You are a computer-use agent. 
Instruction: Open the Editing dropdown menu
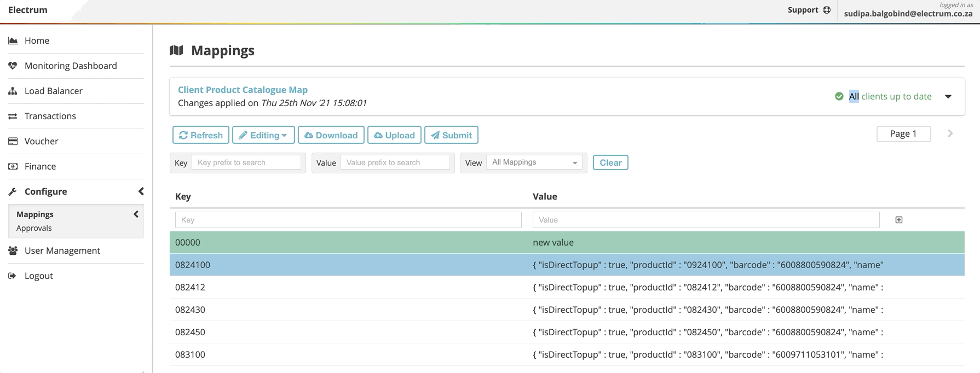coord(263,135)
